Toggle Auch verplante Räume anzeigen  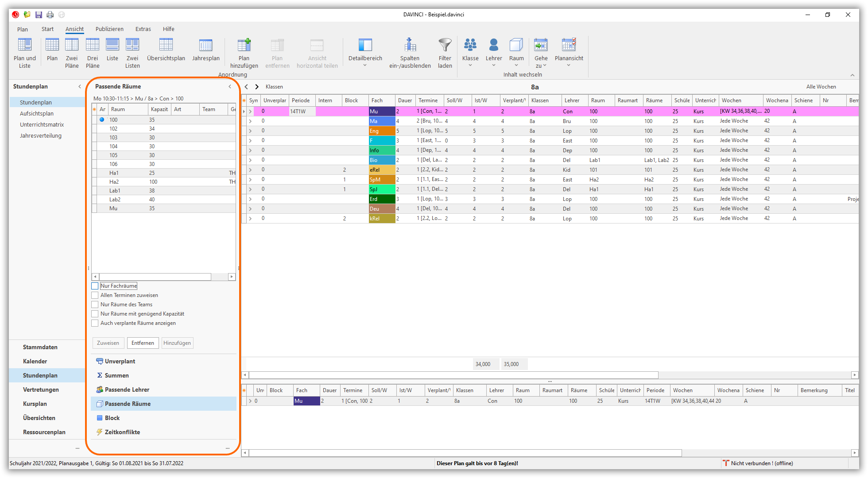pos(95,323)
